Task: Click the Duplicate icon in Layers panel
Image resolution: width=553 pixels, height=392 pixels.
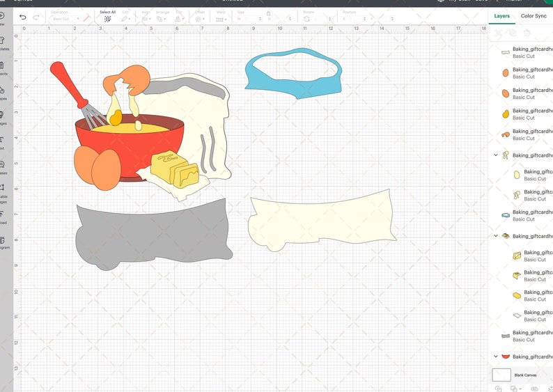Action: point(513,33)
